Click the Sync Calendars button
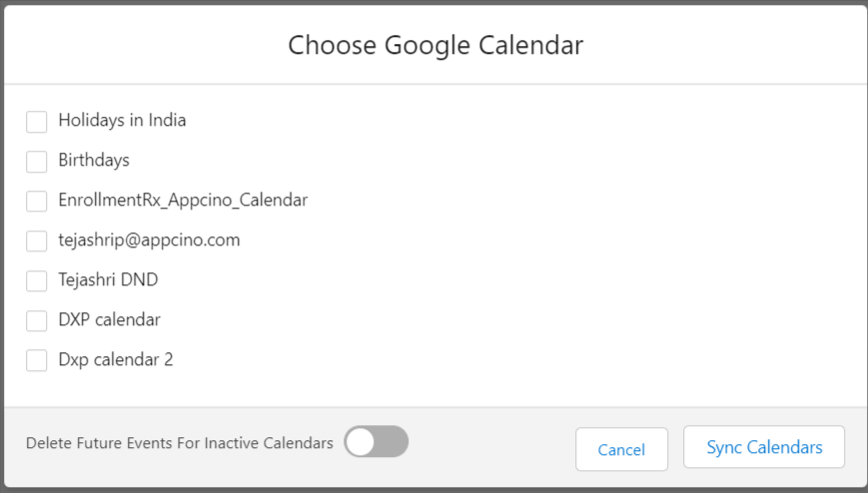868x493 pixels. pos(764,447)
